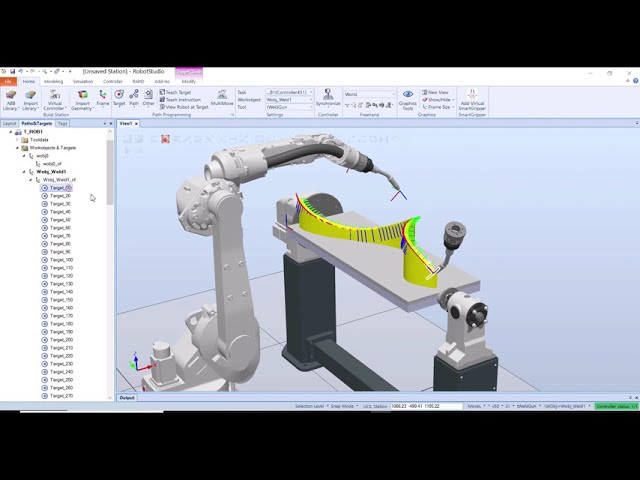The image size is (640, 480).
Task: Select Target_150 in the tree
Action: click(61, 300)
